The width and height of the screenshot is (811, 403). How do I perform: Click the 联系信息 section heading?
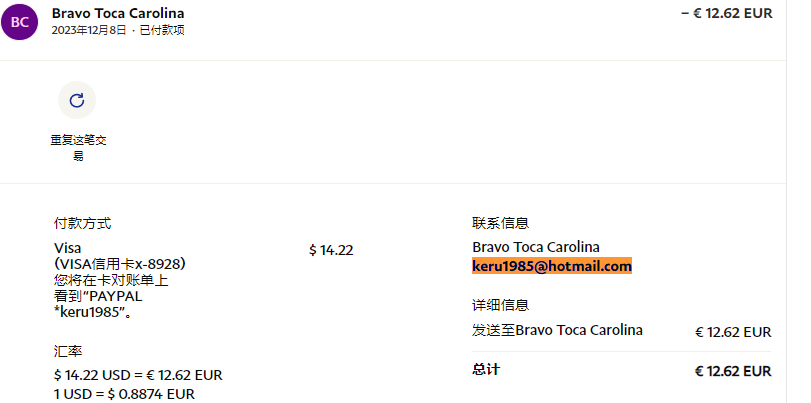click(x=501, y=223)
